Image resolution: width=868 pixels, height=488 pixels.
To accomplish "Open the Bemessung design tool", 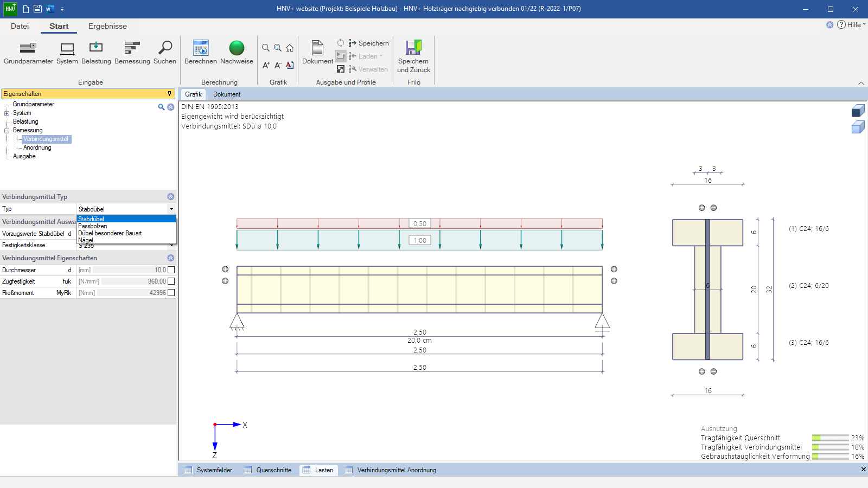I will point(132,53).
